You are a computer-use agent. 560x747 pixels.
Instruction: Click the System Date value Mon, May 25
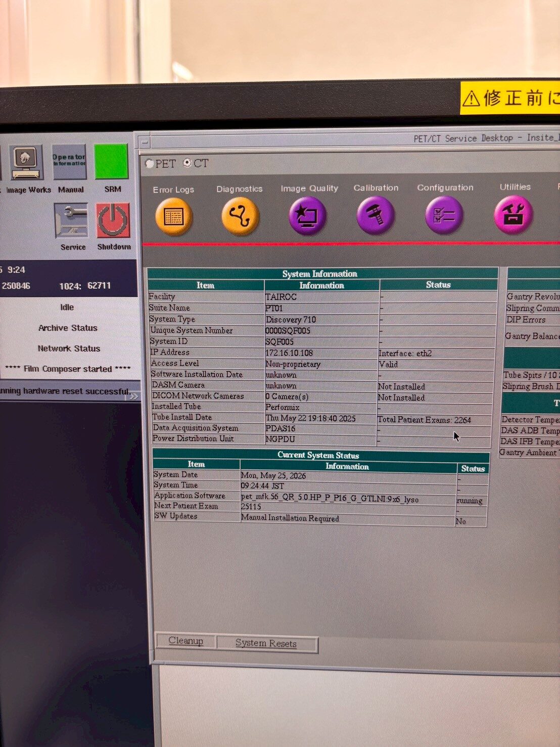pyautogui.click(x=273, y=475)
